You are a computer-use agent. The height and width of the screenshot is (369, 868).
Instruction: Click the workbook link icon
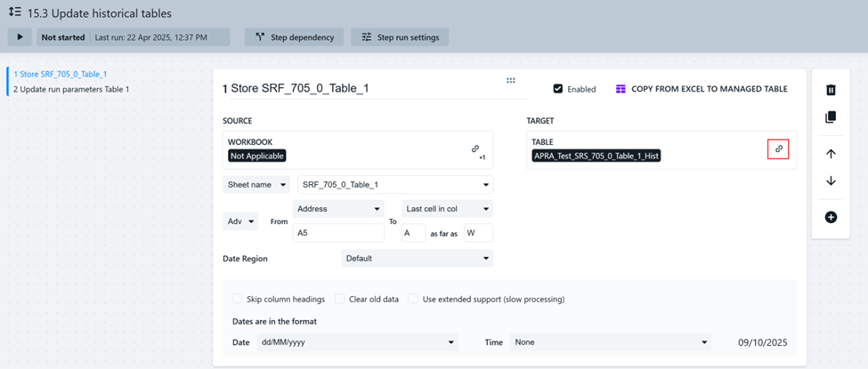tap(475, 149)
